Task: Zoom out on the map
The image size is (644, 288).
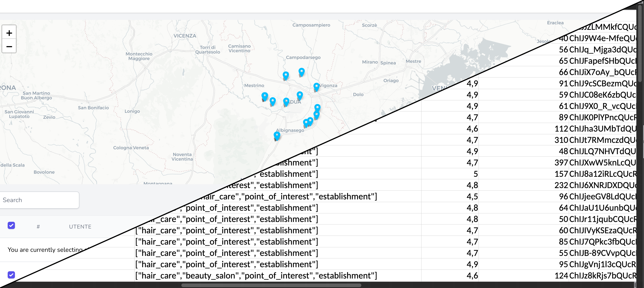Action: click(9, 47)
